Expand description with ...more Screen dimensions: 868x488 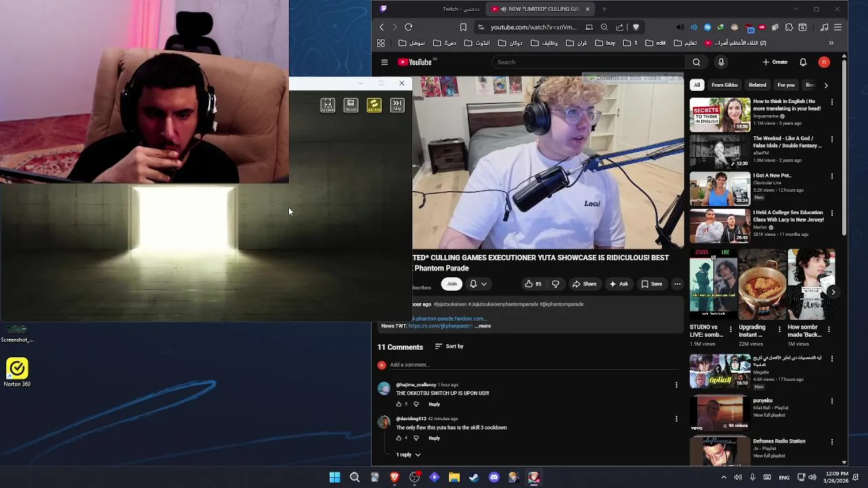click(483, 326)
